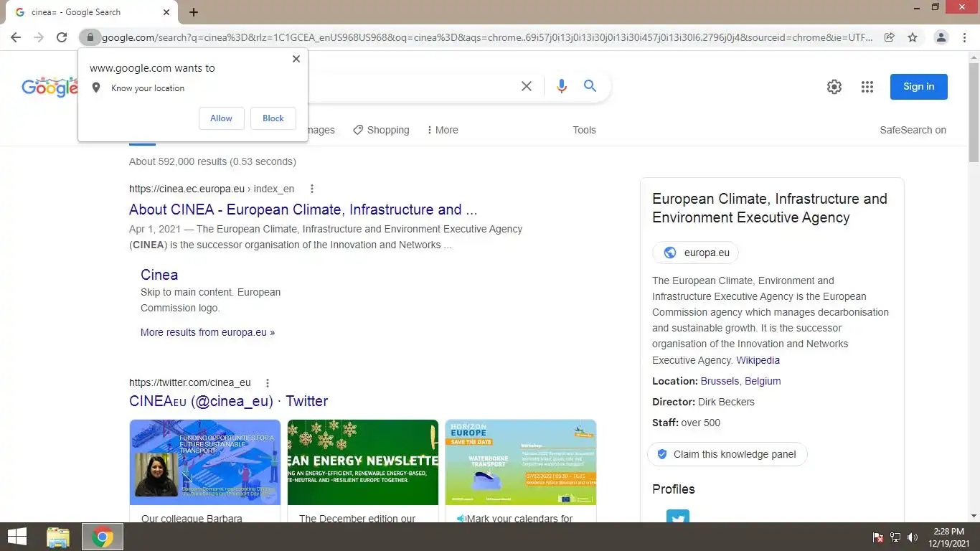
Task: Click the Twitter profile icon in knowledge panel
Action: [x=677, y=516]
